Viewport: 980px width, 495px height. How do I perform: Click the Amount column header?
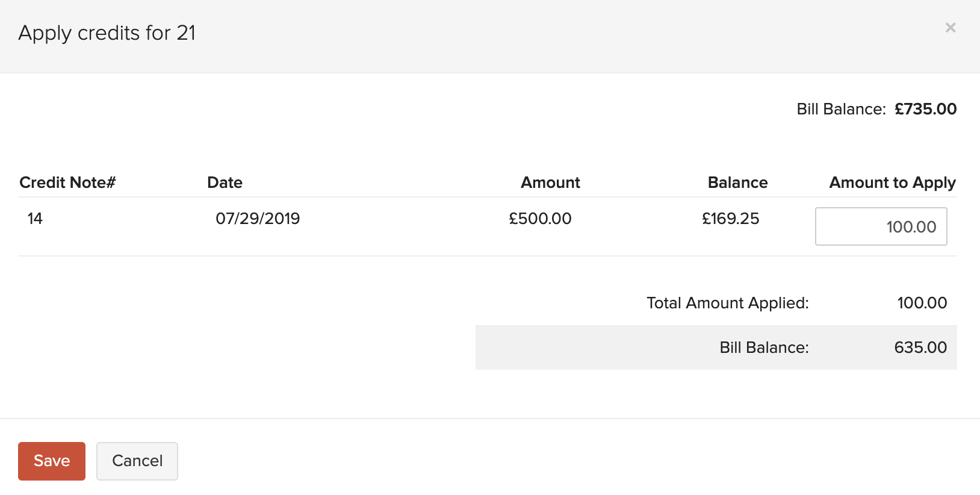550,182
